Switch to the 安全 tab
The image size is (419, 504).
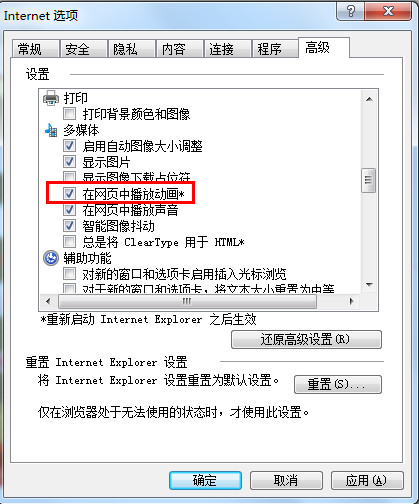[77, 49]
